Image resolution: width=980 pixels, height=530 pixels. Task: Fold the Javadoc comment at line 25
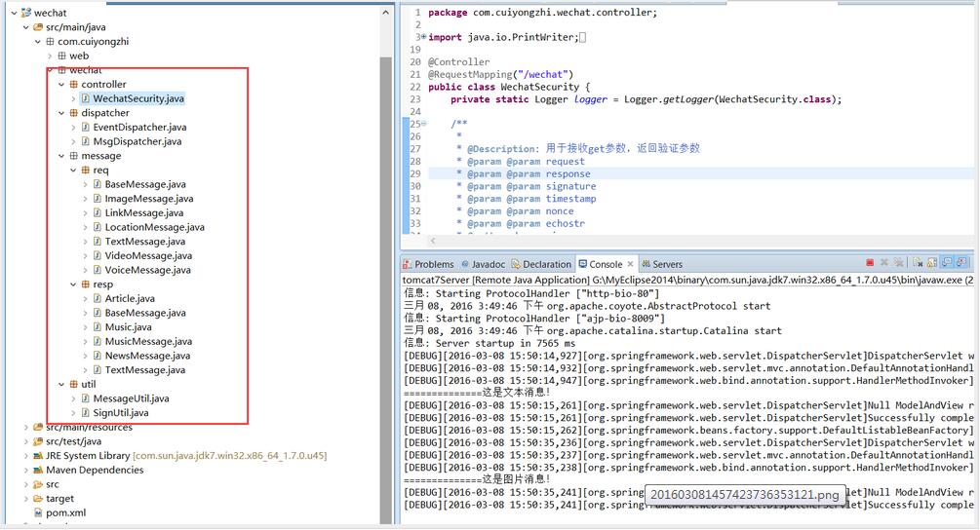(x=424, y=124)
